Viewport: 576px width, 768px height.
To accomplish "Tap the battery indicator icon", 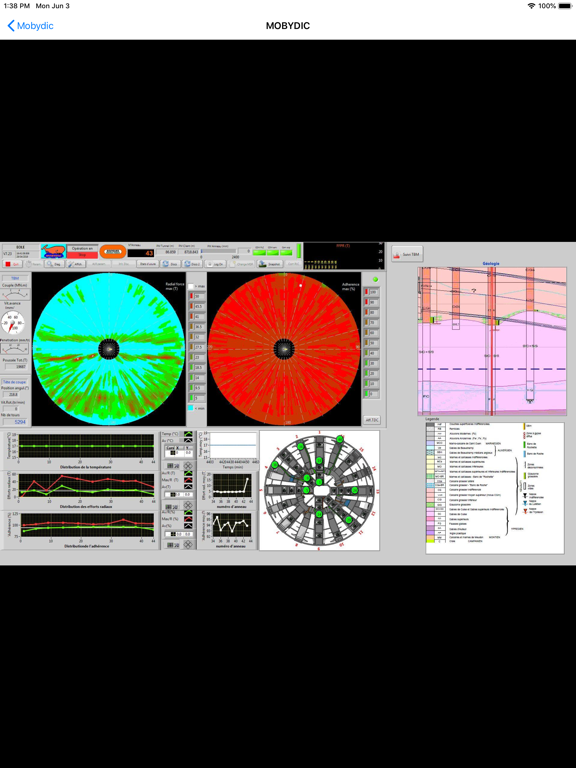I will (x=565, y=6).
